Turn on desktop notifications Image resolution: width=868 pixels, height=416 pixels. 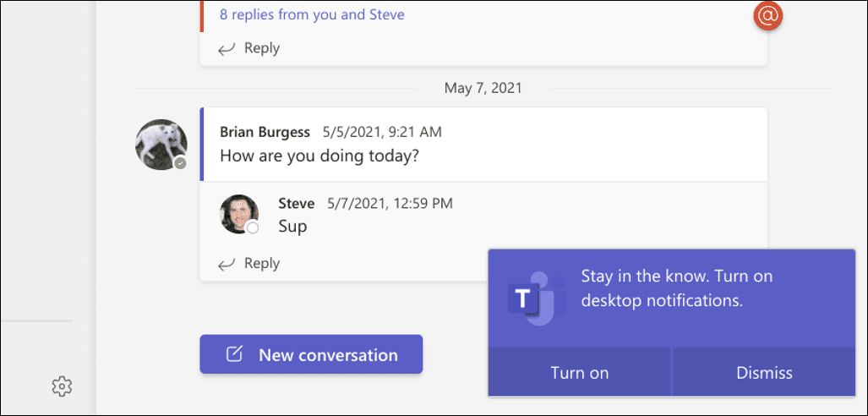point(580,373)
